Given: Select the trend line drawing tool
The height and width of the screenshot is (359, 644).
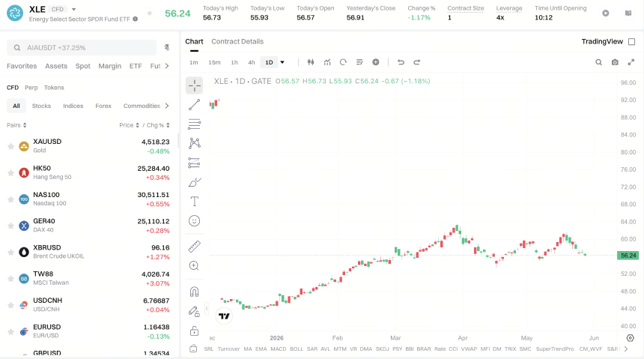Looking at the screenshot, I should click(x=194, y=104).
